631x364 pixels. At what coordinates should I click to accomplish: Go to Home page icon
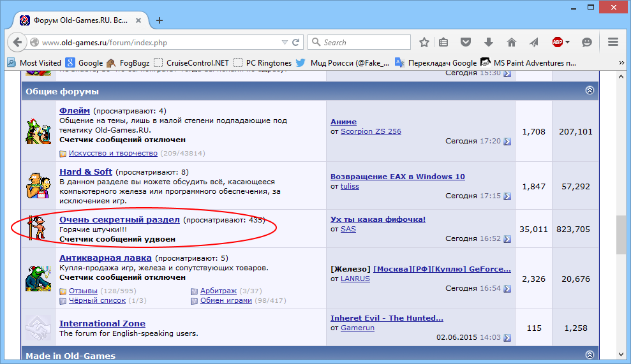[x=512, y=42]
